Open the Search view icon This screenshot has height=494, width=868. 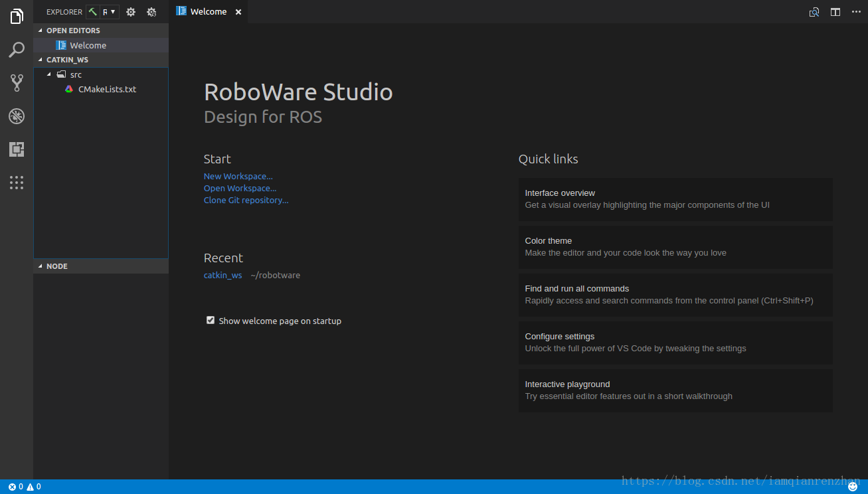[x=17, y=50]
